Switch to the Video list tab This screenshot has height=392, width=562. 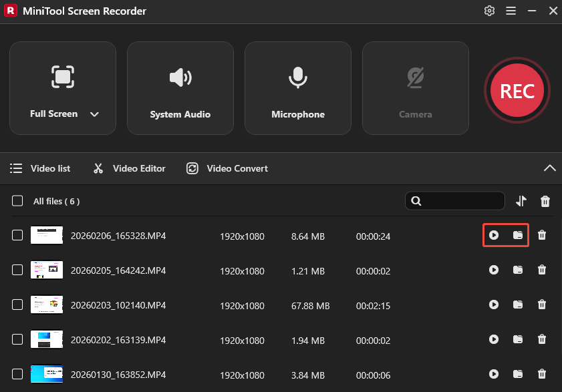pyautogui.click(x=40, y=168)
